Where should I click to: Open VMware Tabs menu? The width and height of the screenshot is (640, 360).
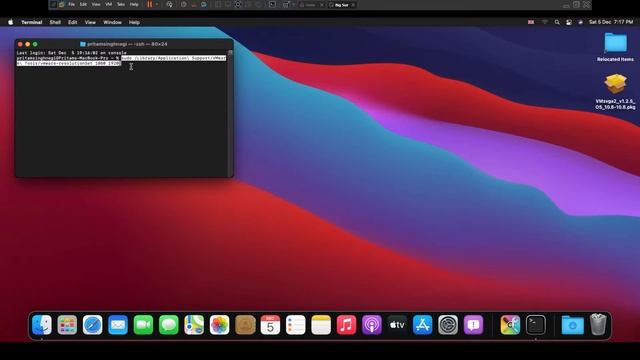click(x=121, y=4)
